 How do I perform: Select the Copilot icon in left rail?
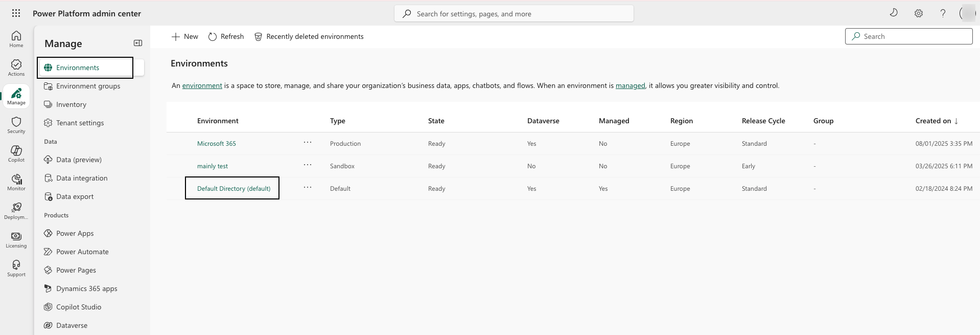[x=16, y=153]
